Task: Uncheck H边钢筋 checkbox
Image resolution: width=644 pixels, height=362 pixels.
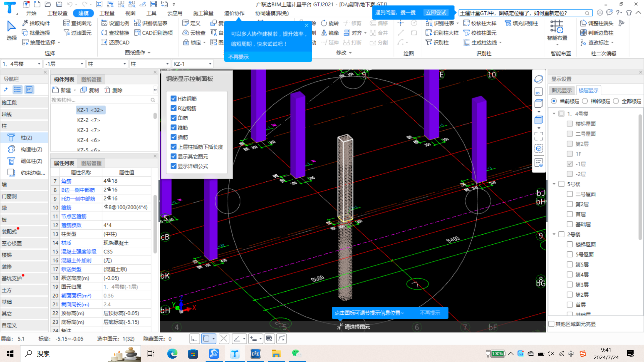Action: pyautogui.click(x=173, y=99)
